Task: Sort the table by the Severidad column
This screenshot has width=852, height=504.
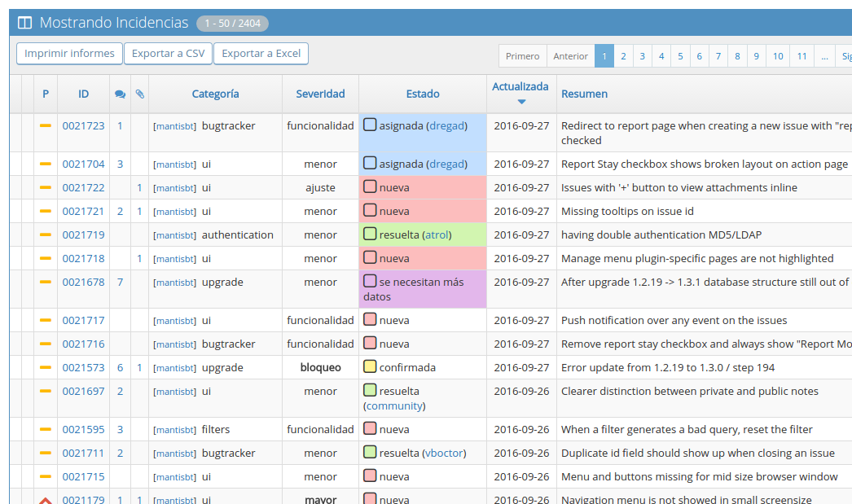Action: (320, 94)
